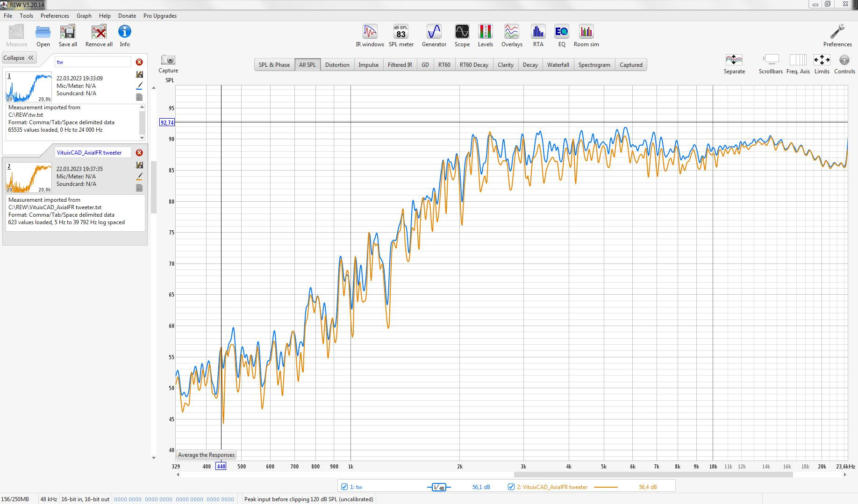The height and width of the screenshot is (504, 858).
Task: Launch the signal Generator
Action: click(x=434, y=35)
